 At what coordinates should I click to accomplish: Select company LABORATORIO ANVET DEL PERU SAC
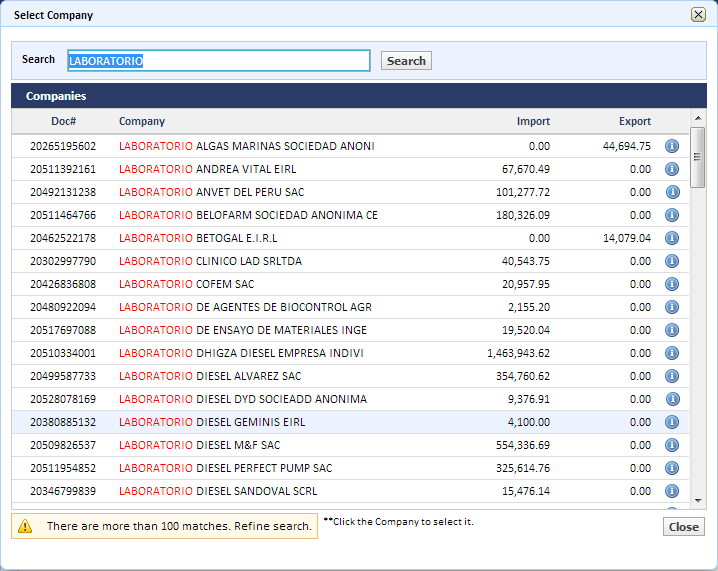(212, 192)
